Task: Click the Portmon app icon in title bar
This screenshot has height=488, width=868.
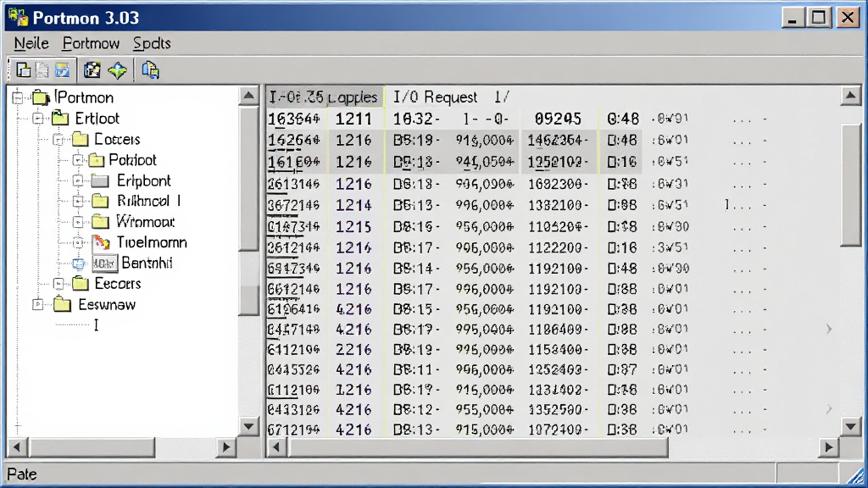Action: point(19,18)
